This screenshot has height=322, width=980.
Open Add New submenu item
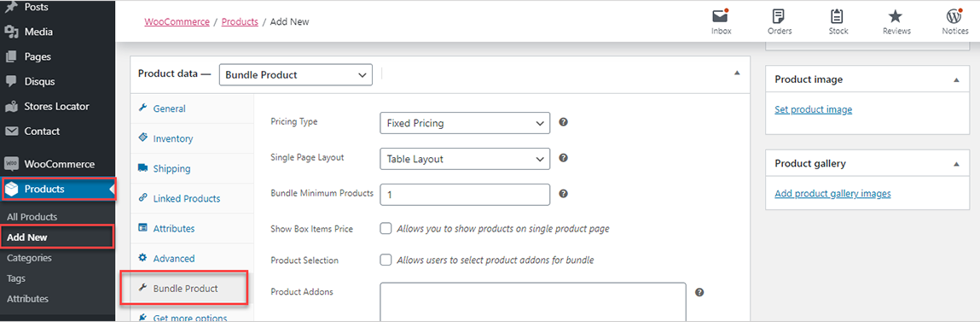tap(27, 237)
